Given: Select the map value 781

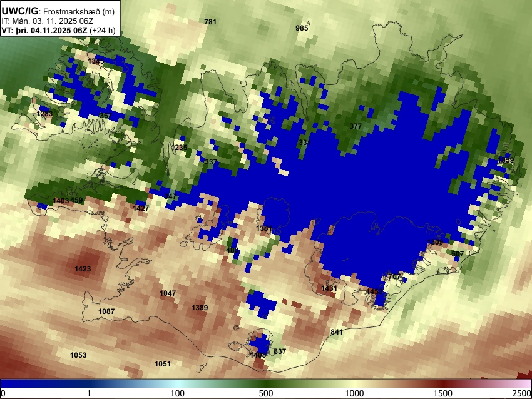Looking at the screenshot, I should pos(210,22).
